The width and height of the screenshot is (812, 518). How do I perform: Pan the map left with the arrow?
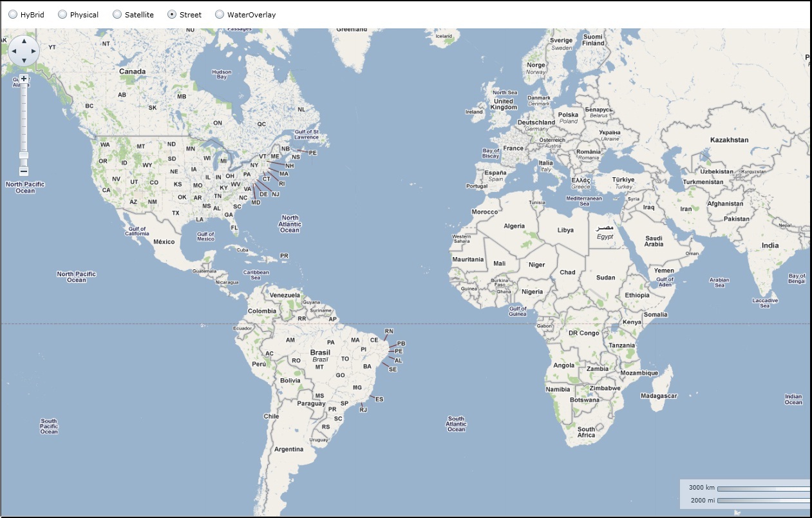pos(14,50)
